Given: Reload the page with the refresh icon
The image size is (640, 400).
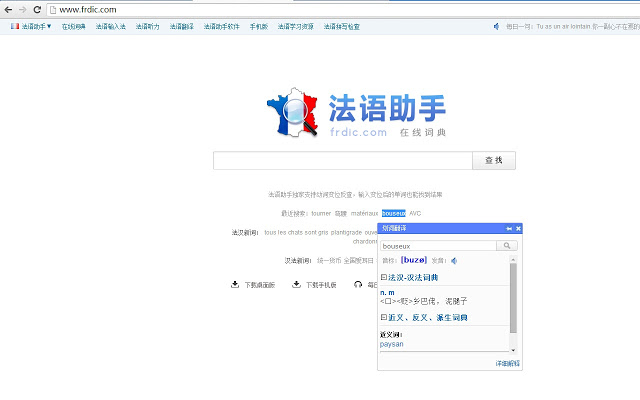Looking at the screenshot, I should point(37,9).
